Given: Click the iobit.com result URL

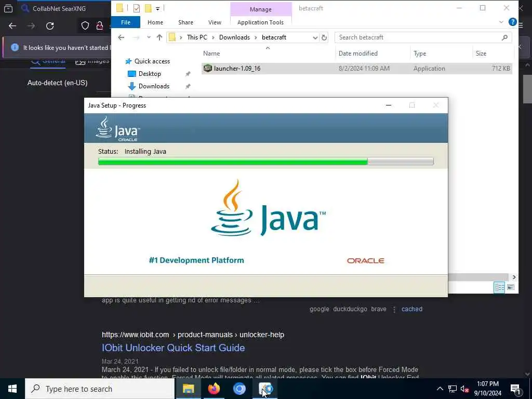Looking at the screenshot, I should coord(193,335).
